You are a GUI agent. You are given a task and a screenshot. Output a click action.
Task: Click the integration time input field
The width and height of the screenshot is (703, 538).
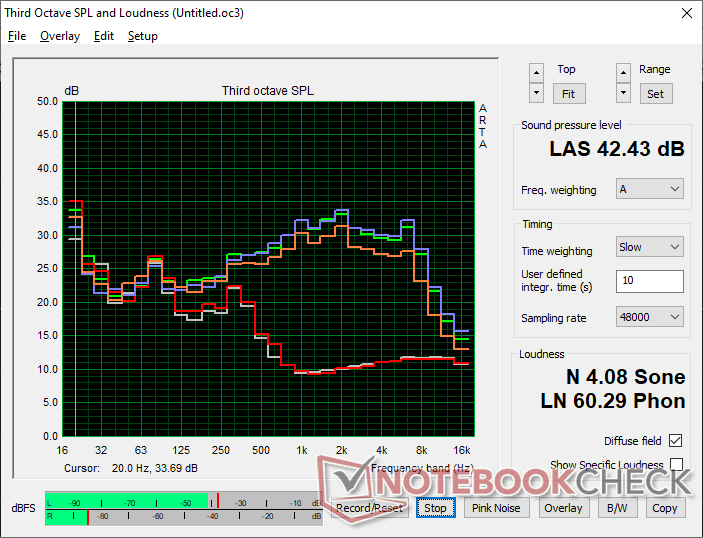coord(650,281)
